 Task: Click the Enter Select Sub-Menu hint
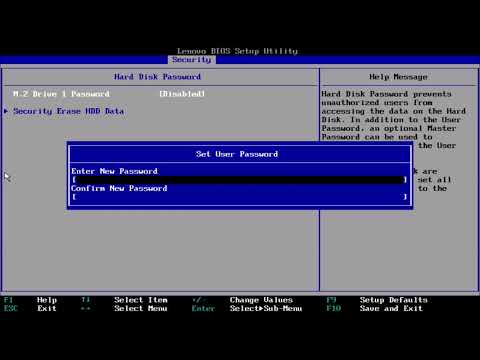click(247, 308)
